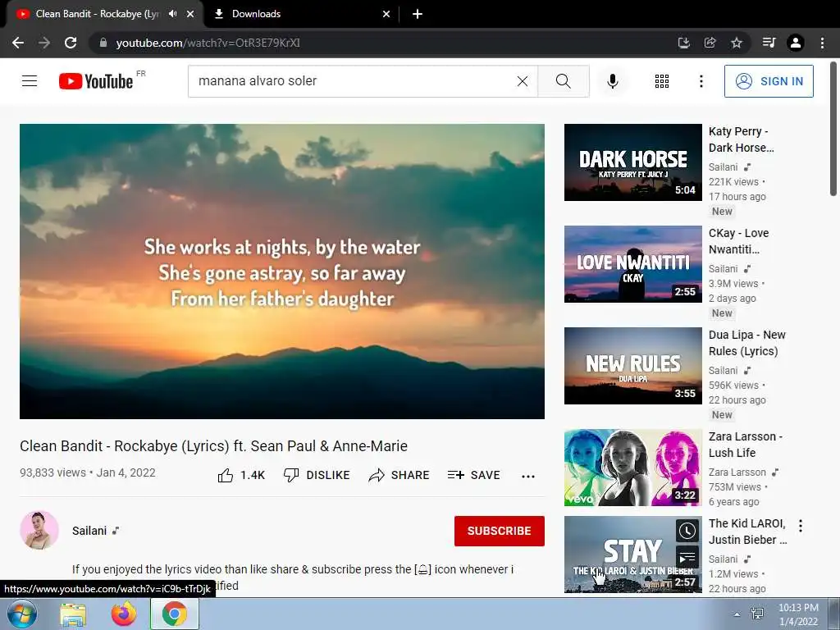The height and width of the screenshot is (630, 840).
Task: Go to the YouTube home logo
Action: point(96,81)
